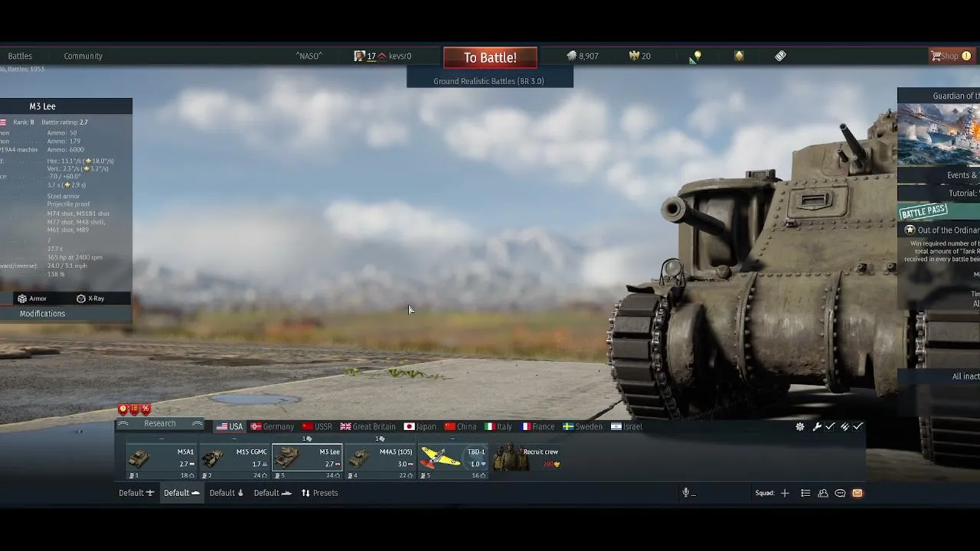Select the Default aircraft preset
The height and width of the screenshot is (551, 980).
136,494
